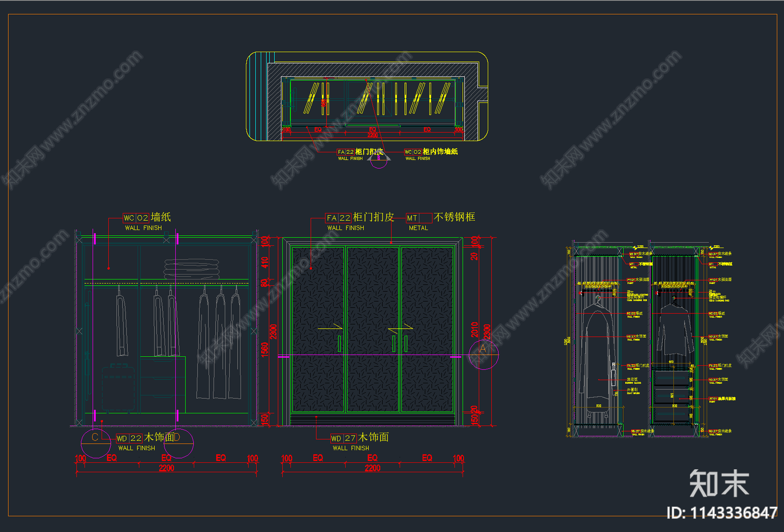Click the section marker circle labeled C
Screen dimensions: 784x532
pyautogui.click(x=96, y=443)
